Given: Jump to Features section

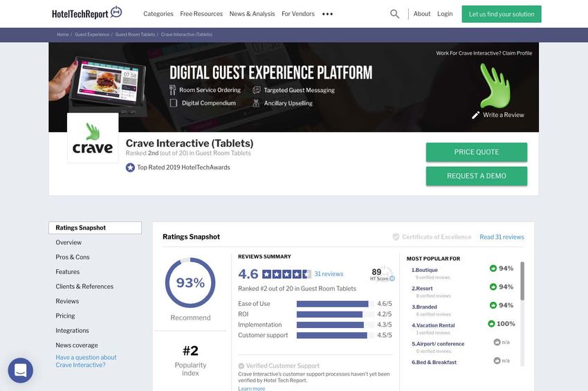Looking at the screenshot, I should (x=68, y=272).
